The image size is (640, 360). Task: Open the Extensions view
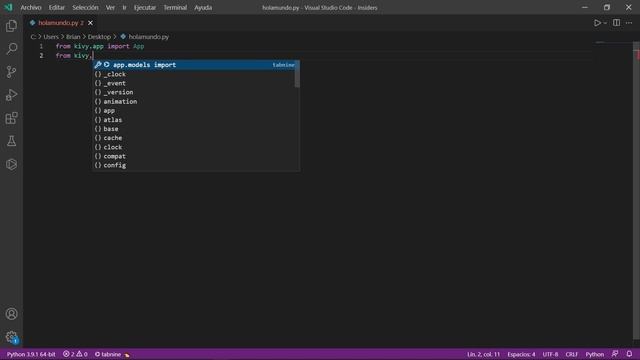(11, 118)
